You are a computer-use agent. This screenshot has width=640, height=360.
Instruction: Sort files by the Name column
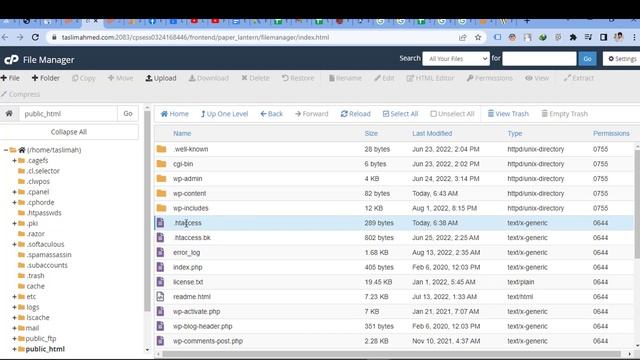pyautogui.click(x=182, y=133)
